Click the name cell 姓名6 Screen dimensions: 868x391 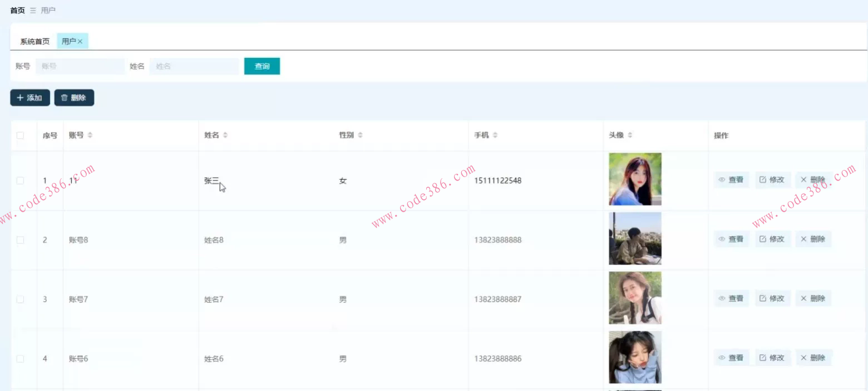(214, 359)
